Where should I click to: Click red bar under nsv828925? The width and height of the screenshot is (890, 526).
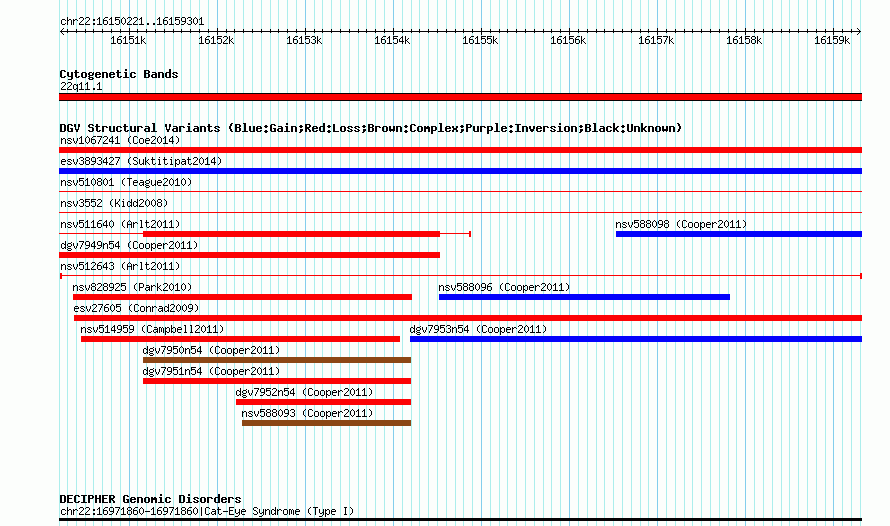[x=242, y=297]
